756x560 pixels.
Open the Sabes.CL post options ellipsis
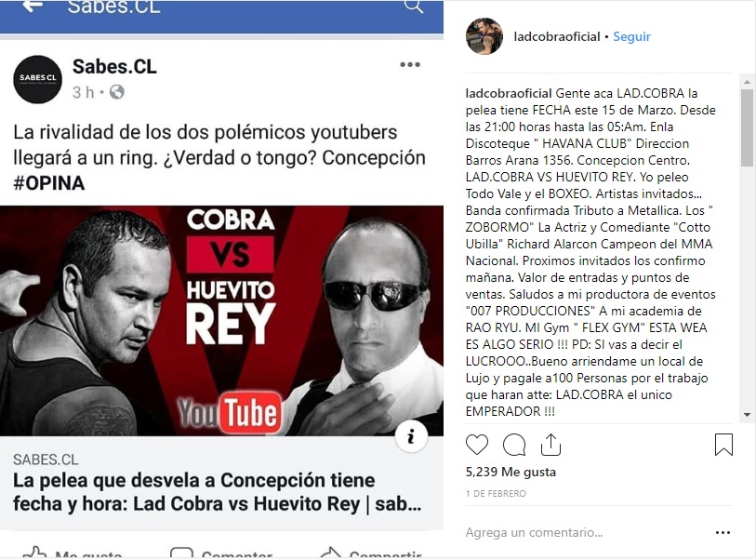coord(410,64)
